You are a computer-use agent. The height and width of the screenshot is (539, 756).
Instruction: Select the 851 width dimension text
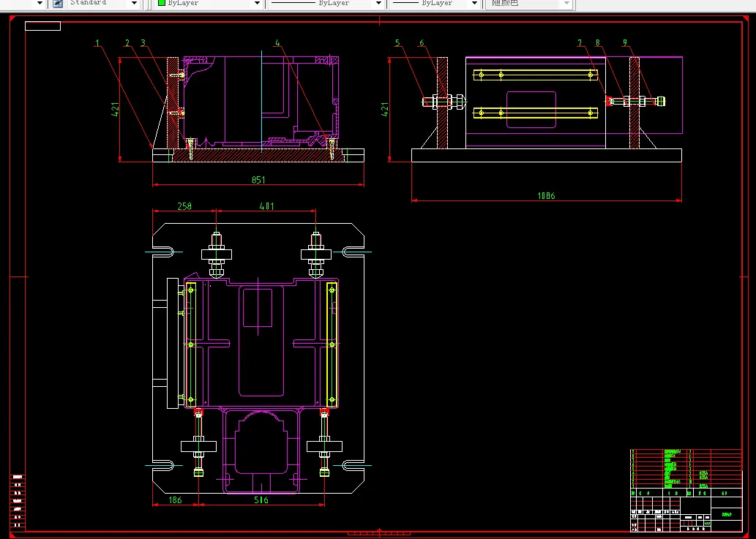click(258, 180)
